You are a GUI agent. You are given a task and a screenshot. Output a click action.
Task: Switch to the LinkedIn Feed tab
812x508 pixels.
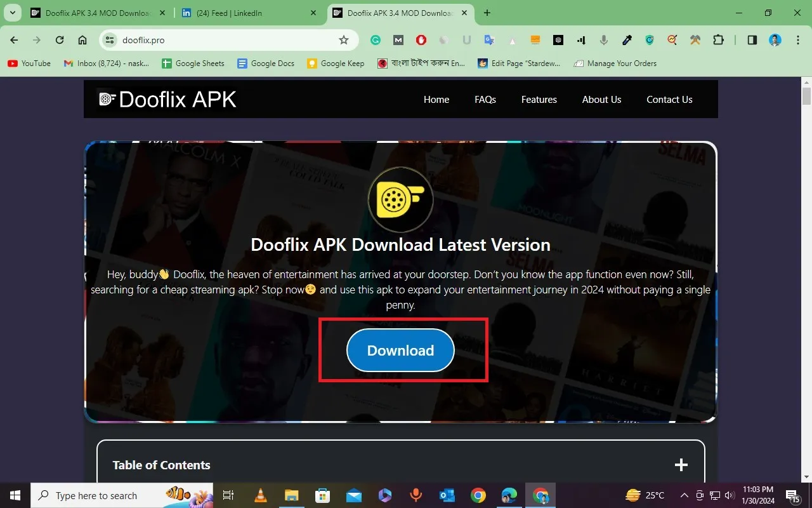(247, 13)
